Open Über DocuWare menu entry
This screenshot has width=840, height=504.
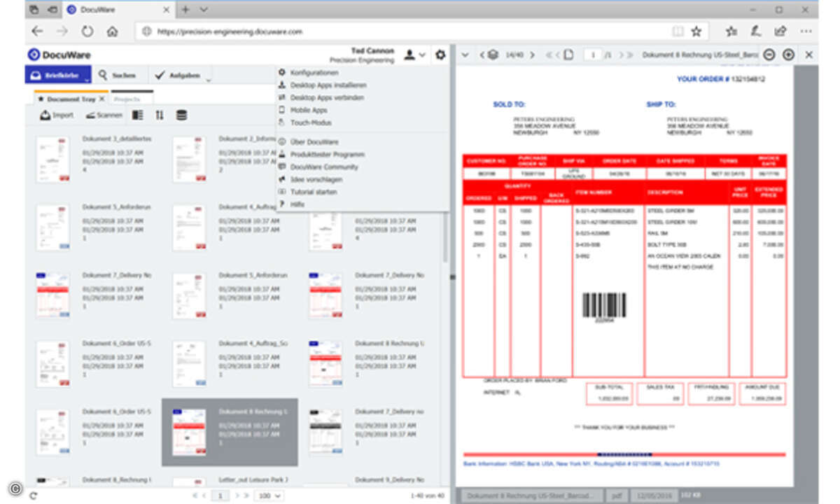click(x=314, y=141)
